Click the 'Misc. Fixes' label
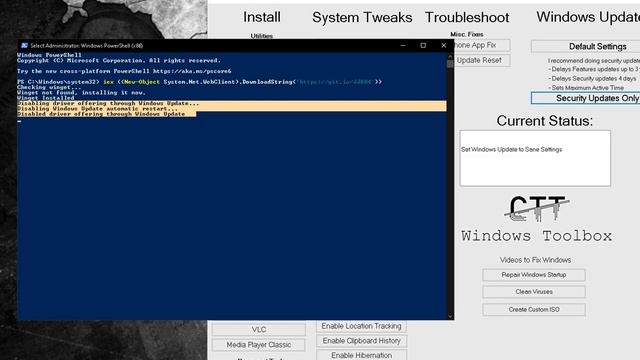This screenshot has height=360, width=640. [467, 34]
